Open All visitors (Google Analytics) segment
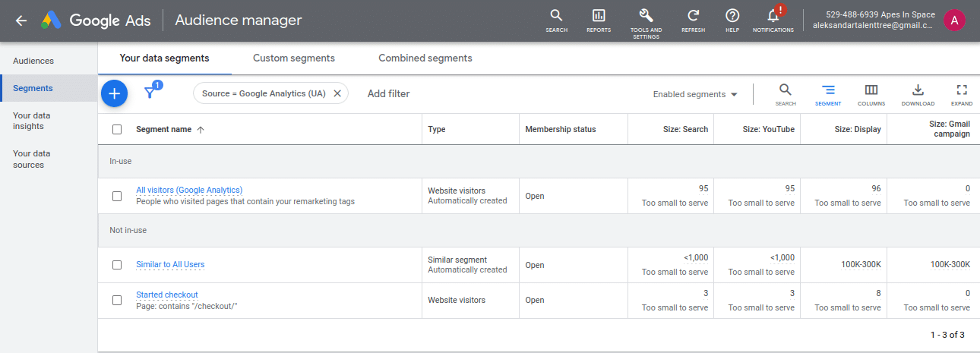The width and height of the screenshot is (980, 353). point(189,190)
